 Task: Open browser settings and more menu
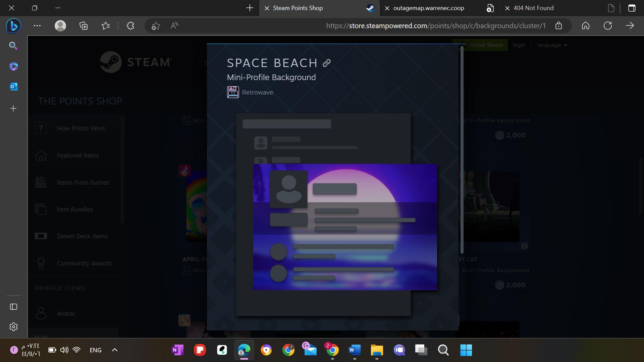tap(37, 26)
